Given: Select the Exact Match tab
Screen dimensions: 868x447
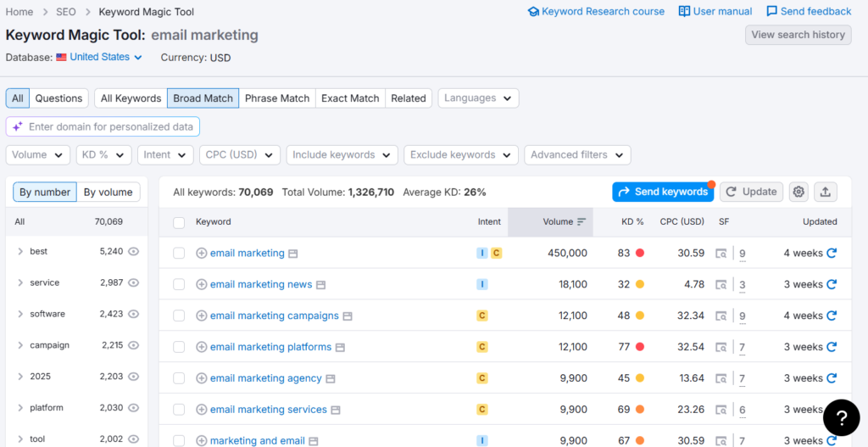Looking at the screenshot, I should [350, 98].
